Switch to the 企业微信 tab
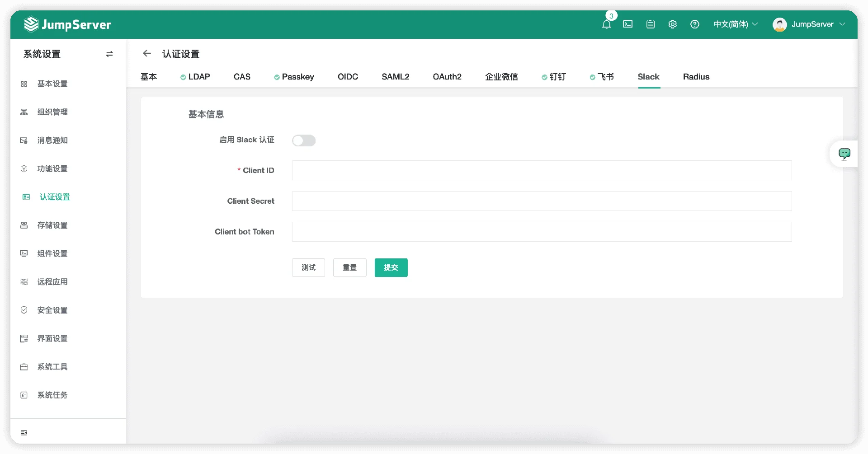This screenshot has height=454, width=868. 501,77
